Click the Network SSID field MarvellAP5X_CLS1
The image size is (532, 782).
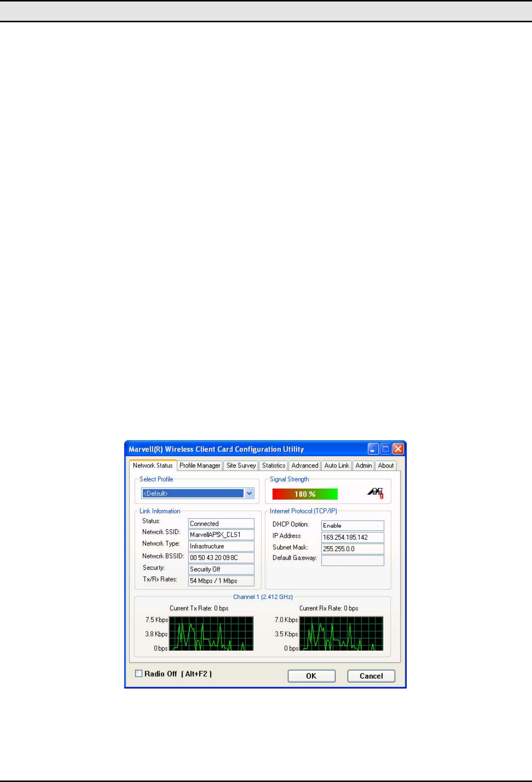click(x=222, y=535)
